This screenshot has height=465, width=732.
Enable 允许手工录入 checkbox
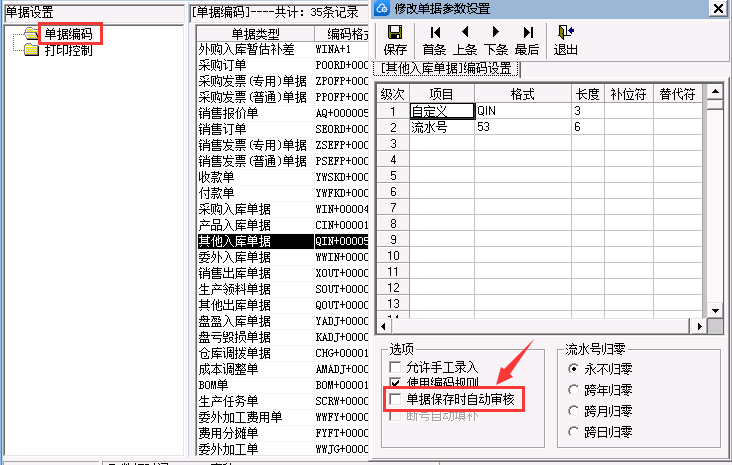395,367
